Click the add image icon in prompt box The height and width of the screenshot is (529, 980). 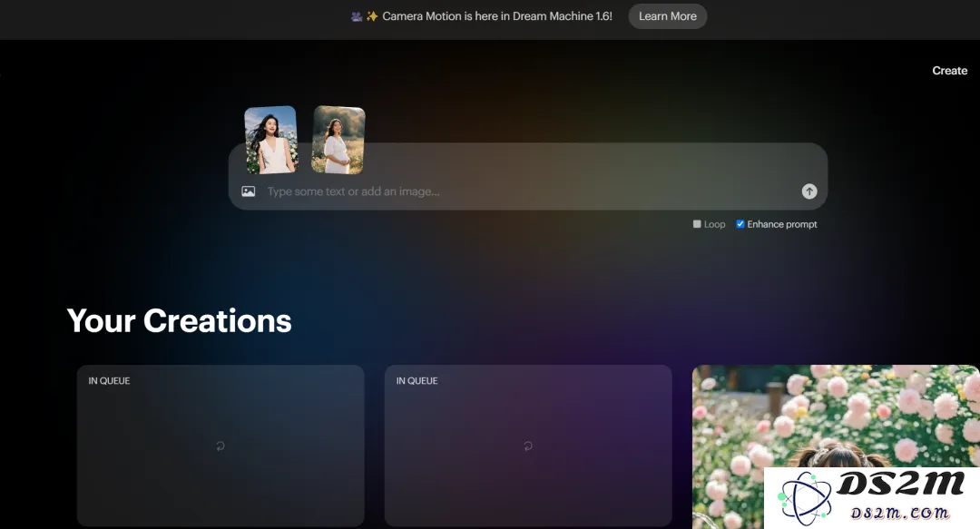click(x=248, y=191)
